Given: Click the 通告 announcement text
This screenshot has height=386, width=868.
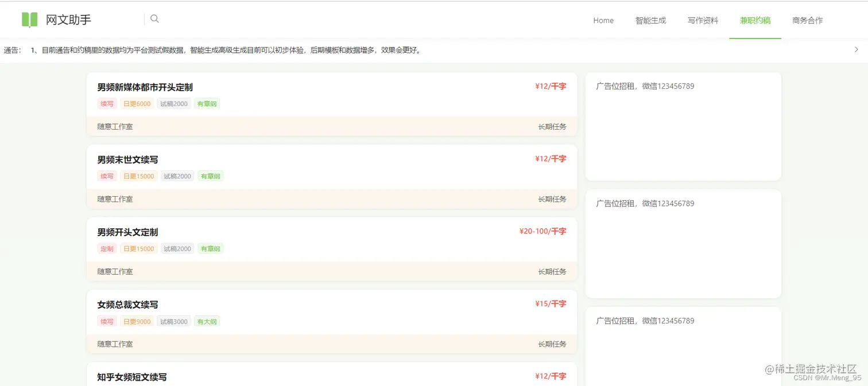Looking at the screenshot, I should (227, 50).
